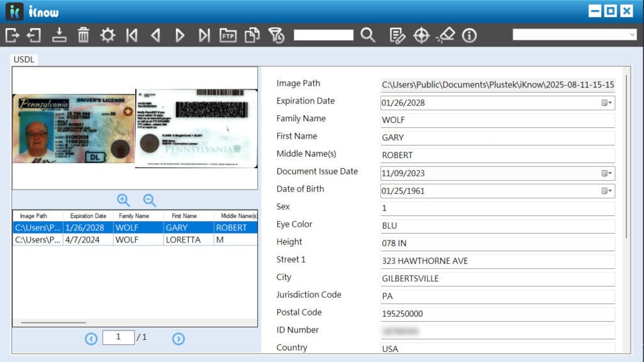
Task: Click the Jurisdiction Code field PA
Action: tap(498, 296)
